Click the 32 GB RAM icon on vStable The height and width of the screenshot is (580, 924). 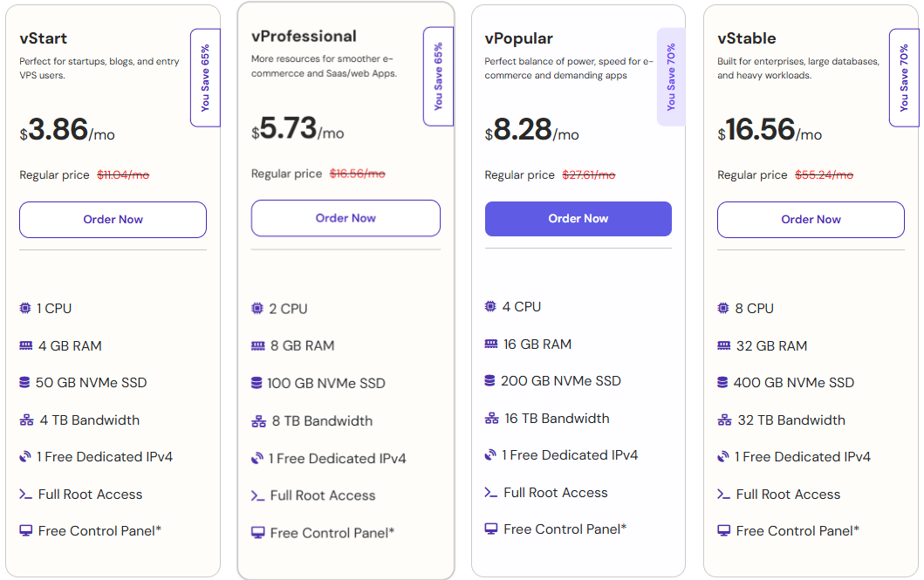724,345
